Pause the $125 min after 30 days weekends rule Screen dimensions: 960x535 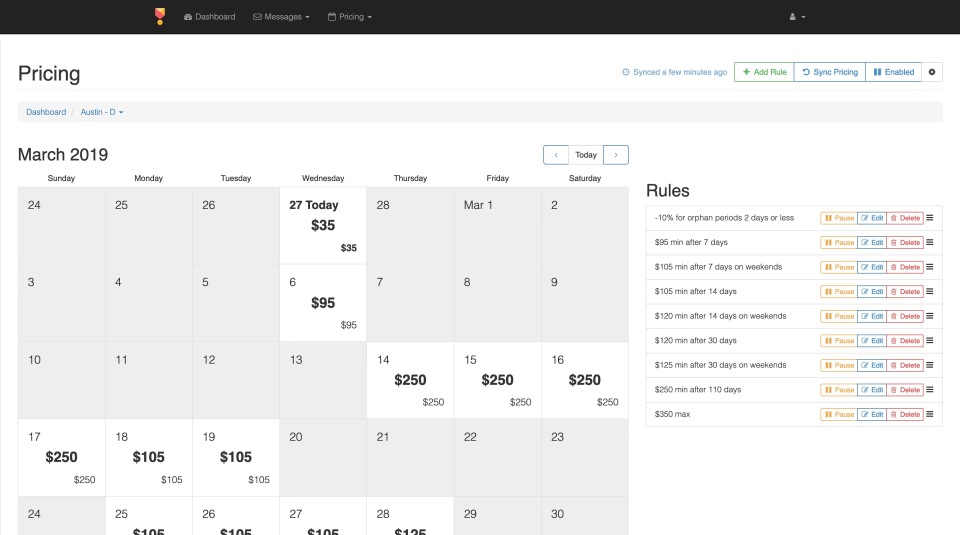[x=839, y=365]
